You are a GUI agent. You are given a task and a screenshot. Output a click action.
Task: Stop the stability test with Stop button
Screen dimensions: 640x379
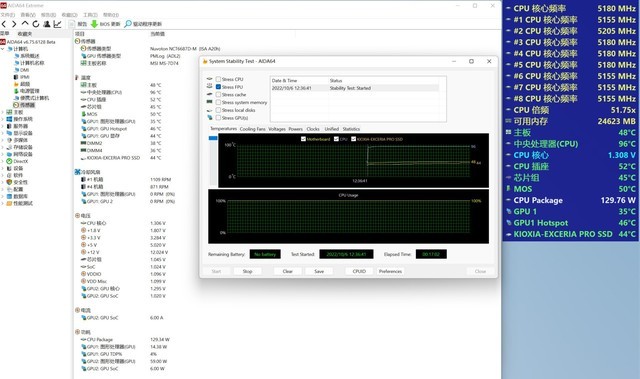pos(247,271)
